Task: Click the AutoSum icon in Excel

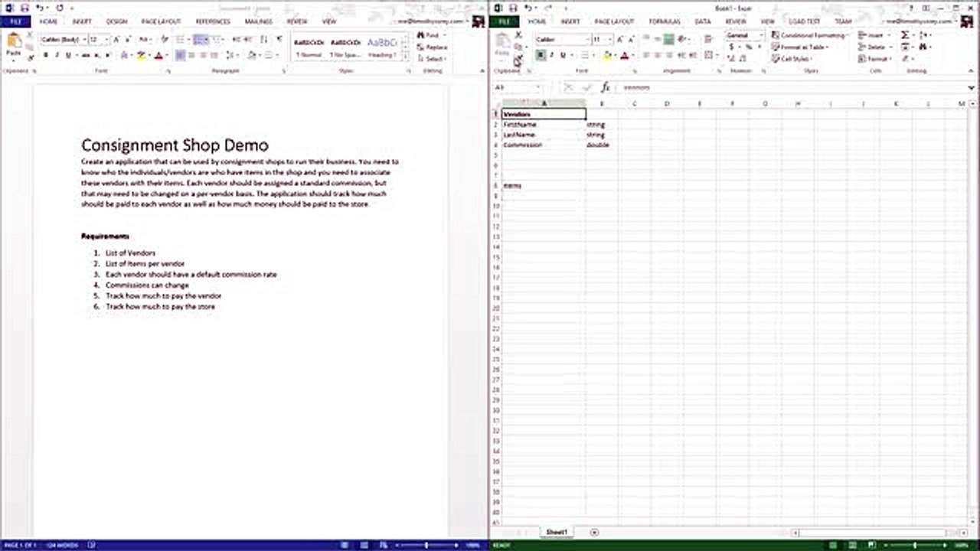Action: pyautogui.click(x=905, y=35)
